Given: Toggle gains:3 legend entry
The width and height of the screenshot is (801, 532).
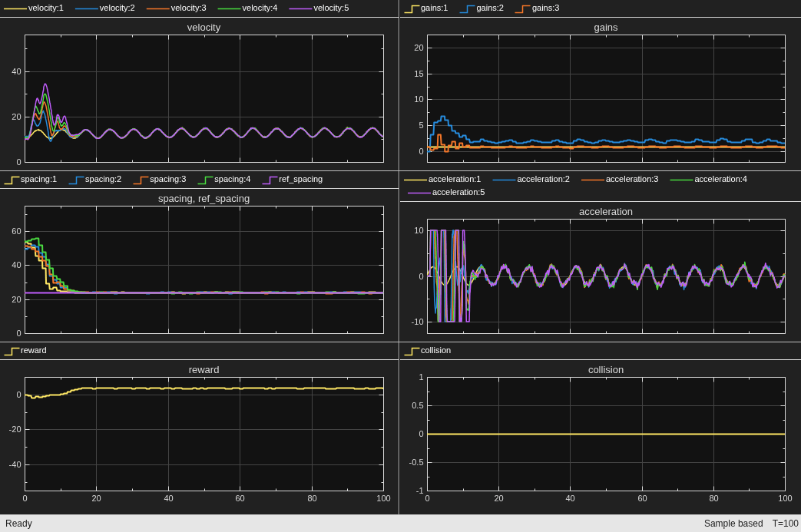Looking at the screenshot, I should [538, 8].
